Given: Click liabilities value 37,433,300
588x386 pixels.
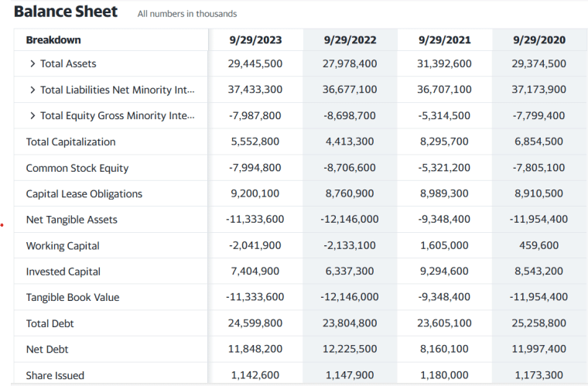Looking at the screenshot, I should pos(255,90).
